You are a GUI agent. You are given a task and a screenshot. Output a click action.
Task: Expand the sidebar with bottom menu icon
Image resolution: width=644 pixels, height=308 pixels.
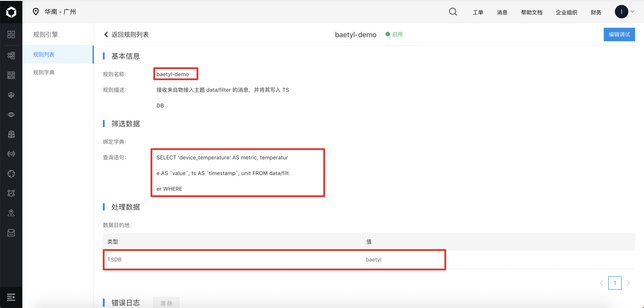coord(11,297)
